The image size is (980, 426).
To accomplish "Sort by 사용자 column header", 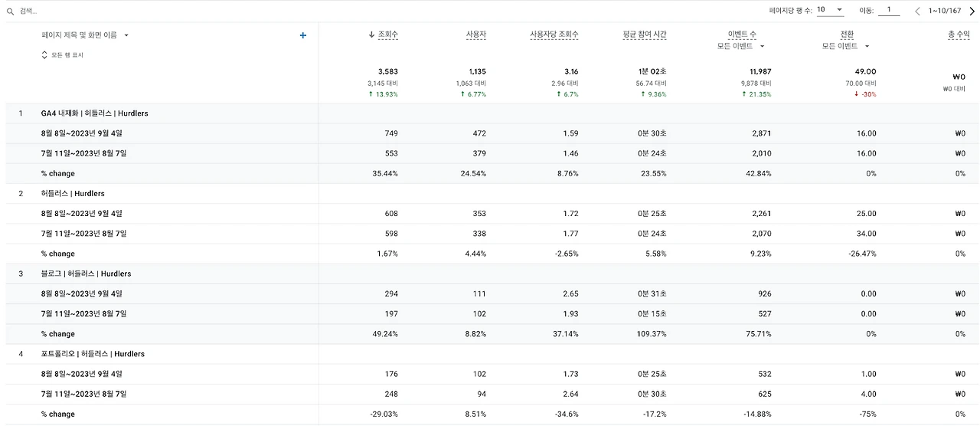I will point(475,34).
